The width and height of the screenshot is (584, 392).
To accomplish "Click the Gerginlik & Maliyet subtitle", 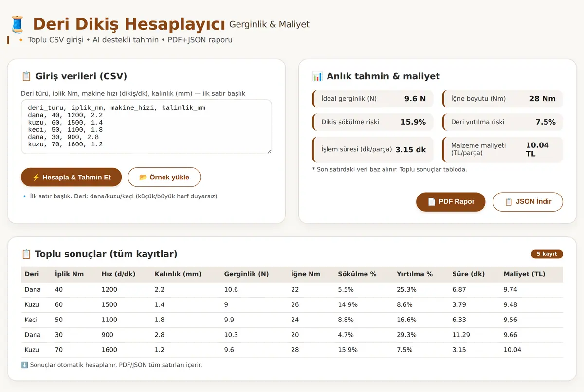I will [269, 24].
